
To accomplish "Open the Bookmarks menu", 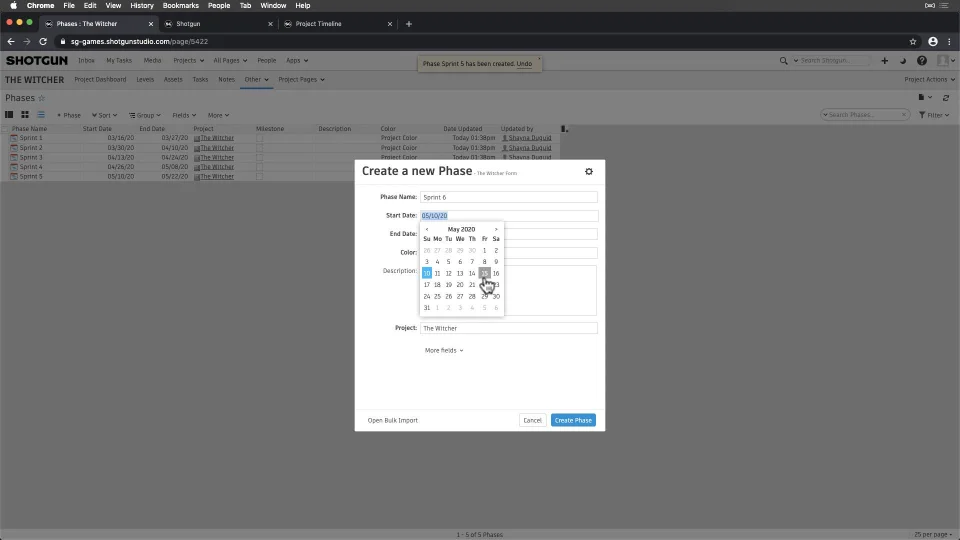I will point(181,6).
